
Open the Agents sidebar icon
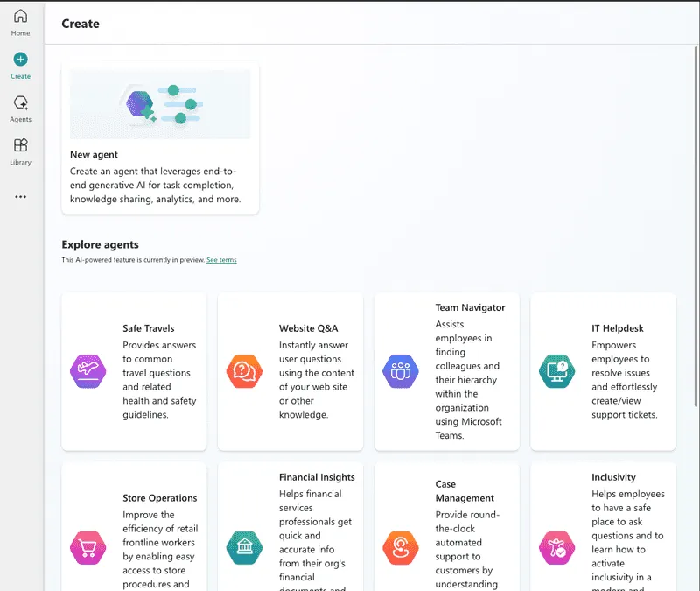[20, 102]
